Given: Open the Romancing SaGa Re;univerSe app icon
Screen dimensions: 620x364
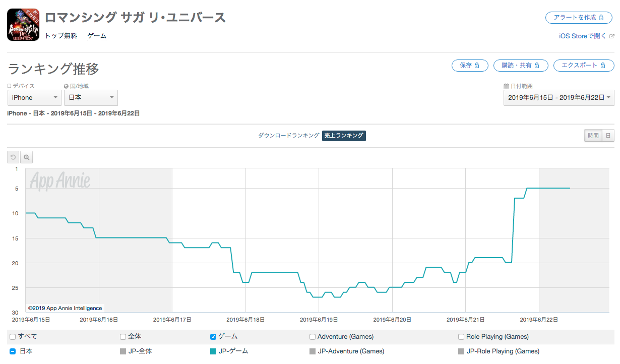Looking at the screenshot, I should click(23, 25).
